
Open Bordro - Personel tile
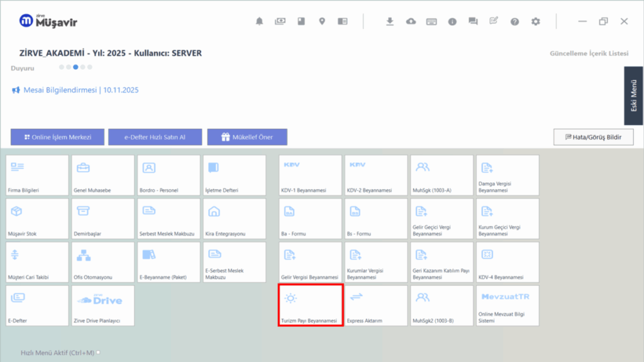169,175
